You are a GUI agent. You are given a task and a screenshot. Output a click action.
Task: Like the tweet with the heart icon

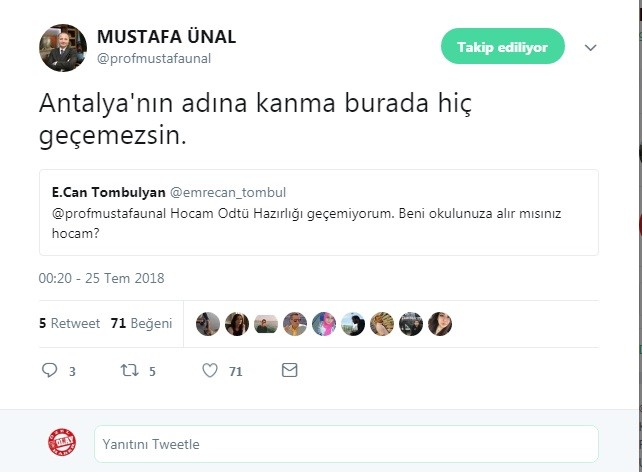click(210, 370)
